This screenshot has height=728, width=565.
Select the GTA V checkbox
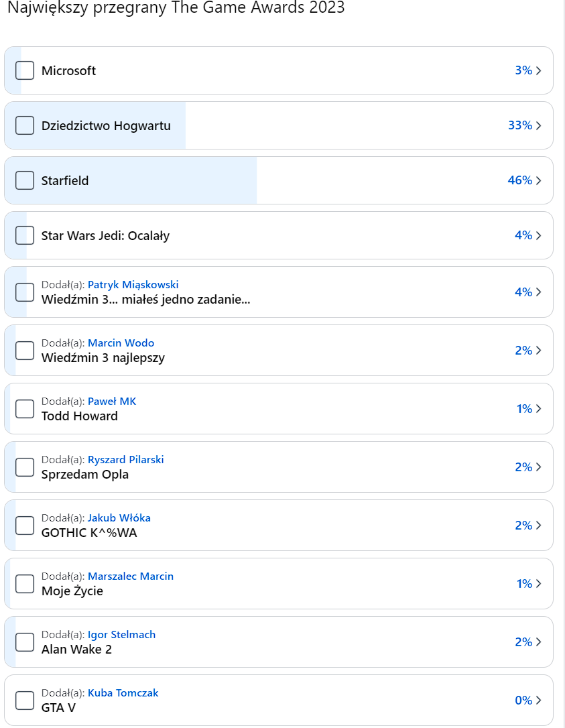pos(25,701)
